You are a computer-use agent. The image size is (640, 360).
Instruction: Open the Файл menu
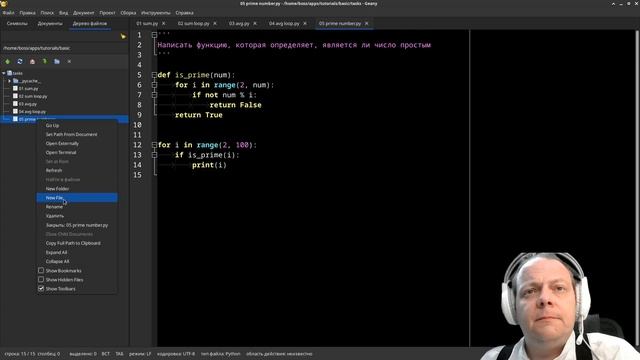pyautogui.click(x=9, y=13)
